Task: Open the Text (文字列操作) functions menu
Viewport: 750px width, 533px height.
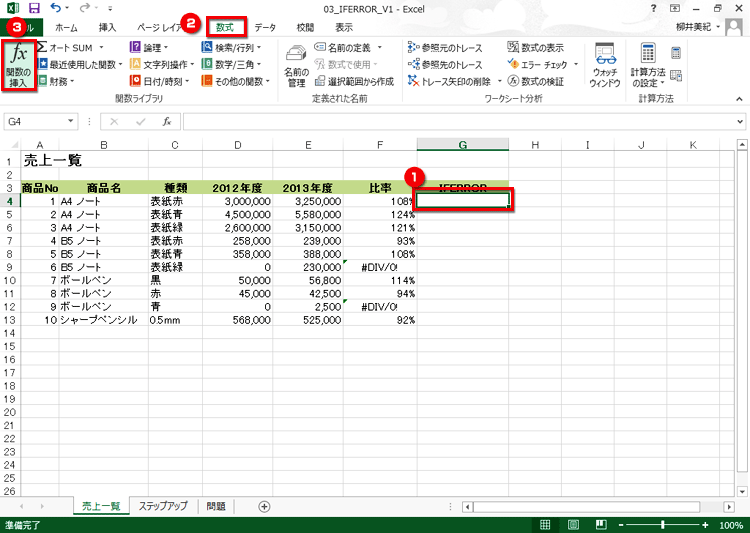Action: tap(162, 64)
